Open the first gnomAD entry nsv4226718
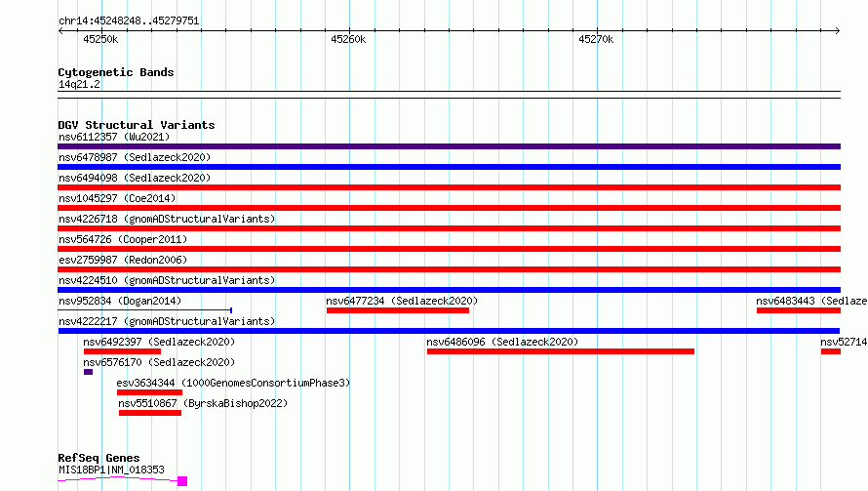 tap(167, 219)
